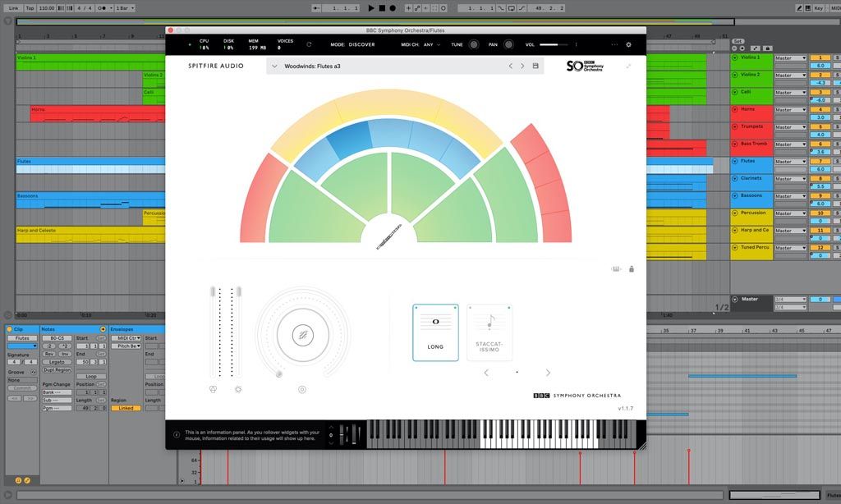Toggle track activator 7 on Flutes track
Image resolution: width=841 pixels, height=504 pixels.
tap(820, 161)
